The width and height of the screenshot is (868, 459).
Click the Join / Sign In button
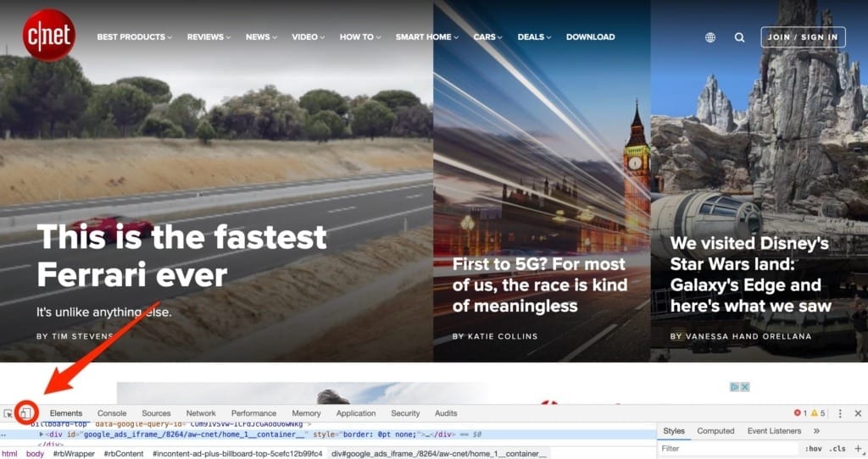click(x=803, y=37)
